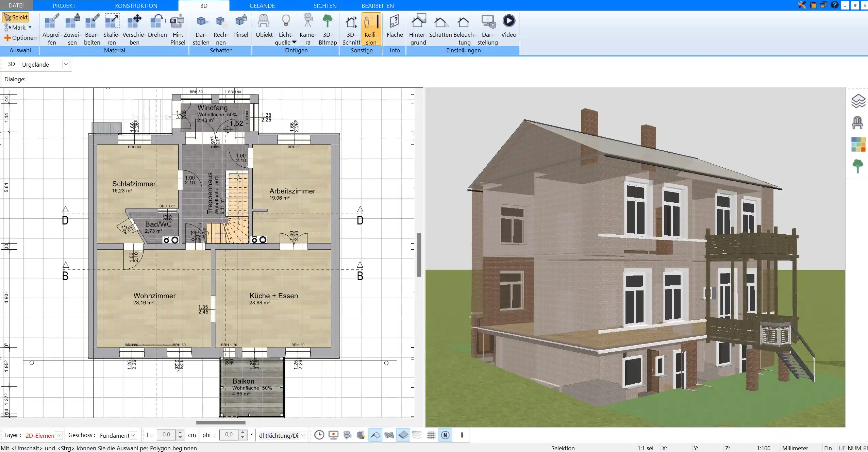Open the Fläche info tool
Image resolution: width=868 pixels, height=452 pixels.
pyautogui.click(x=395, y=26)
